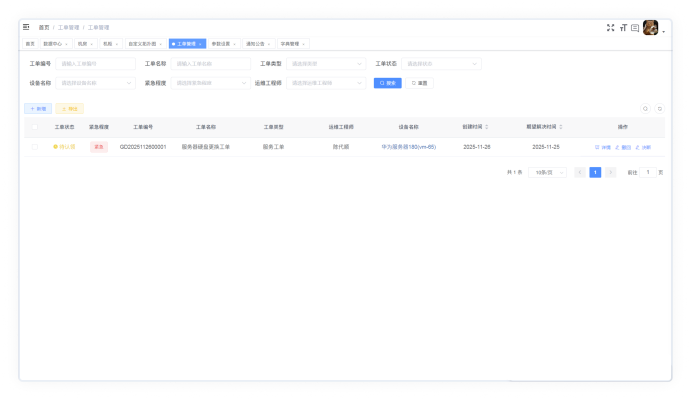Screen dimensions: 691x400
Task: Focus the go-to page number input
Action: [x=647, y=172]
